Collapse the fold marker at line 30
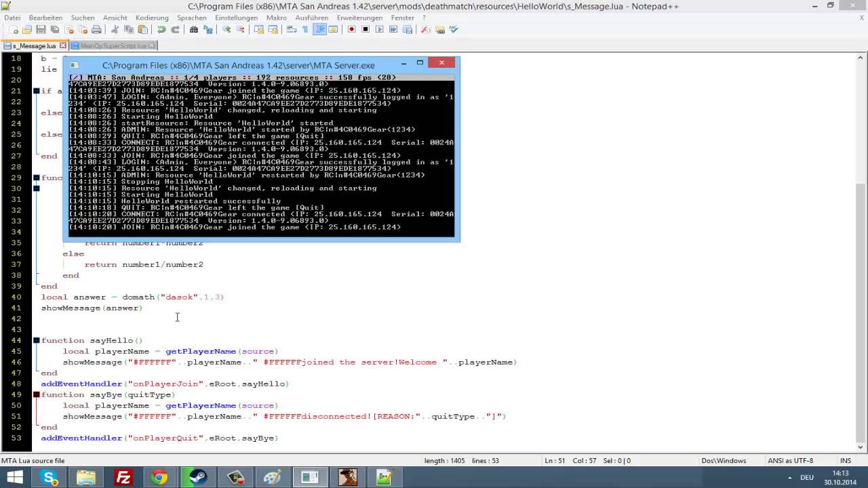The height and width of the screenshot is (488, 868). (37, 188)
